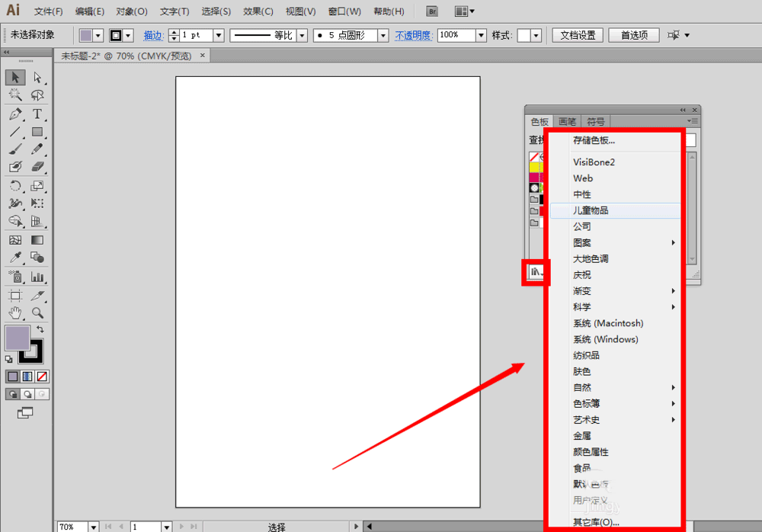Select the Pen tool
This screenshot has width=762, height=532.
[x=15, y=114]
